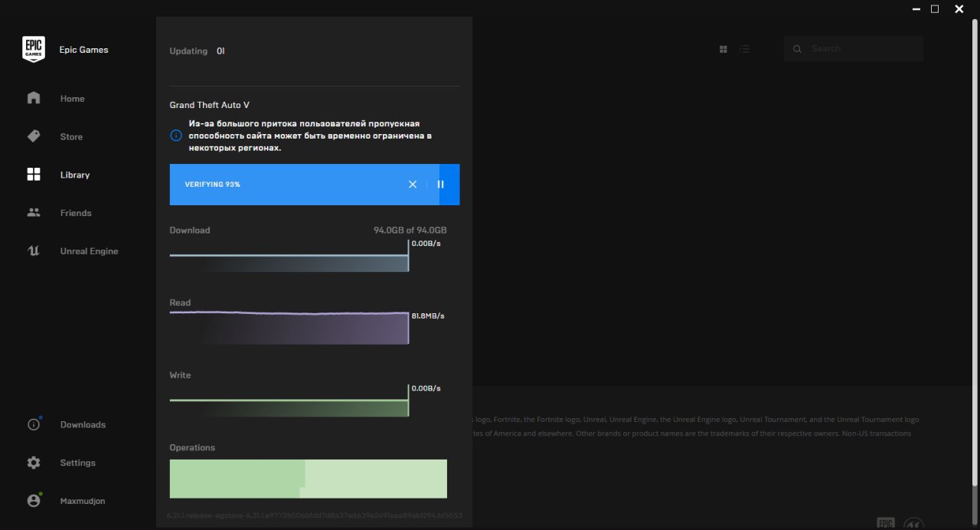Screen dimensions: 980x530
Task: Close the Epic Games launcher window
Action: pos(959,9)
